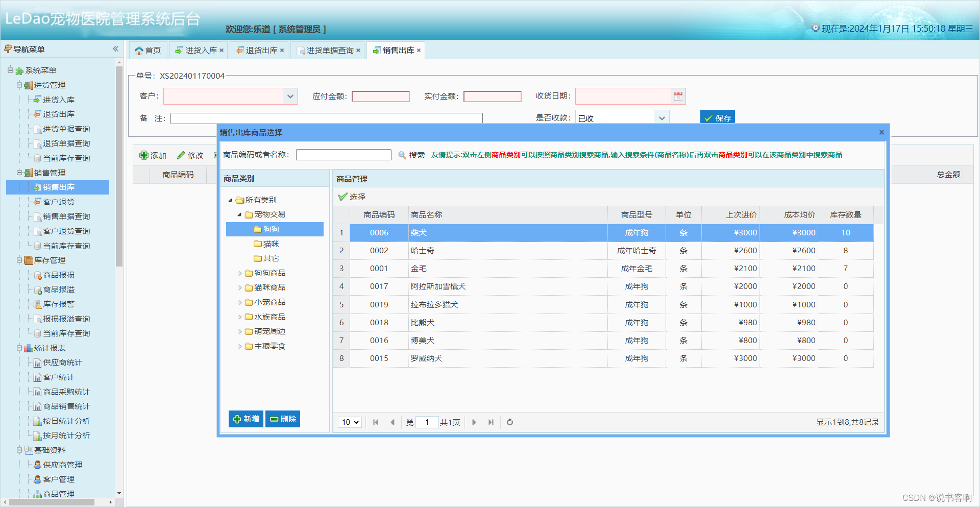Viewport: 980px width, 507px height.
Task: Click the 商品编码或者名称 search input field
Action: pos(343,154)
